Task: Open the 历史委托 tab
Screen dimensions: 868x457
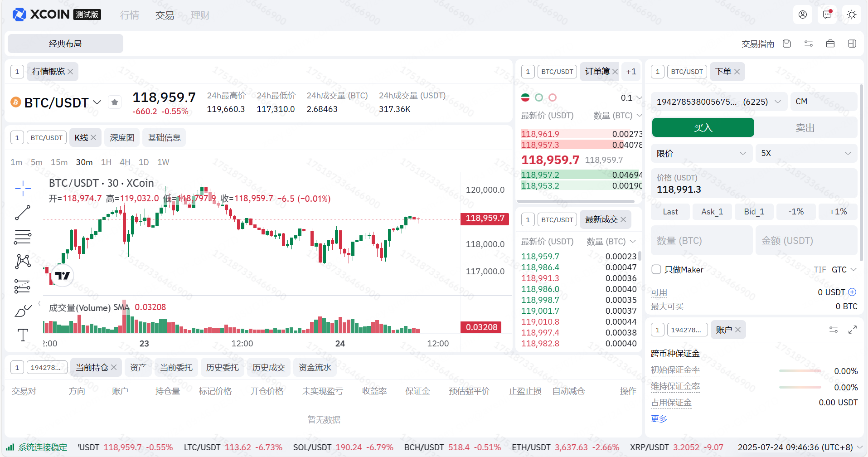Action: coord(222,368)
